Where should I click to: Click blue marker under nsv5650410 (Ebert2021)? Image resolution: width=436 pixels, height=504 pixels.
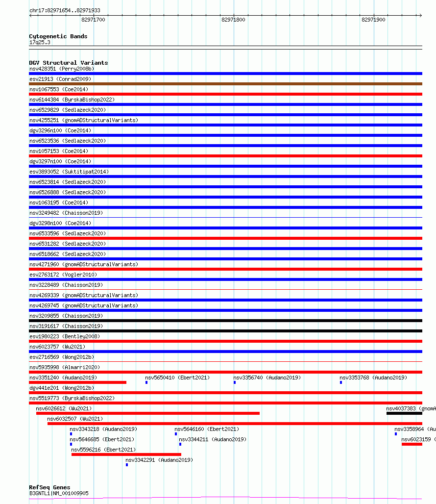tap(146, 382)
